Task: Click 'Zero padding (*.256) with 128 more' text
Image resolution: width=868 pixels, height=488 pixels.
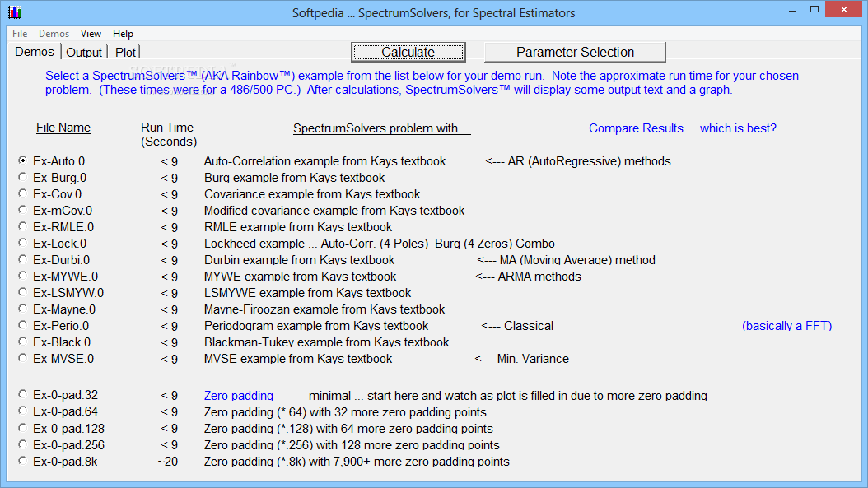Action: (352, 445)
